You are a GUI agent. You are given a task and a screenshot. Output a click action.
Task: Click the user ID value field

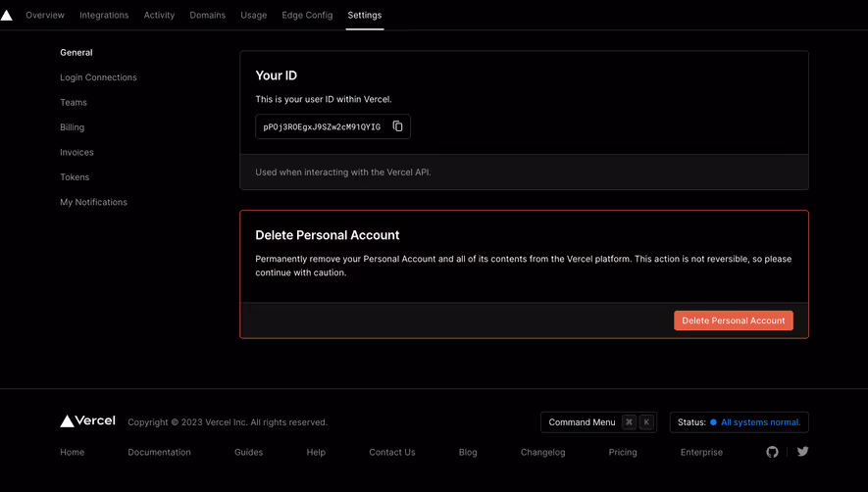(x=332, y=126)
